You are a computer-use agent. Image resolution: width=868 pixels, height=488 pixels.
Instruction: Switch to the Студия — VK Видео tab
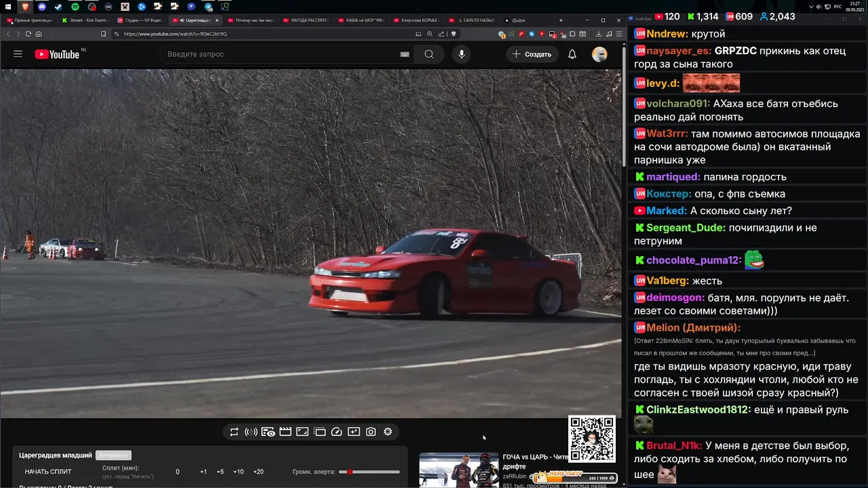point(140,20)
